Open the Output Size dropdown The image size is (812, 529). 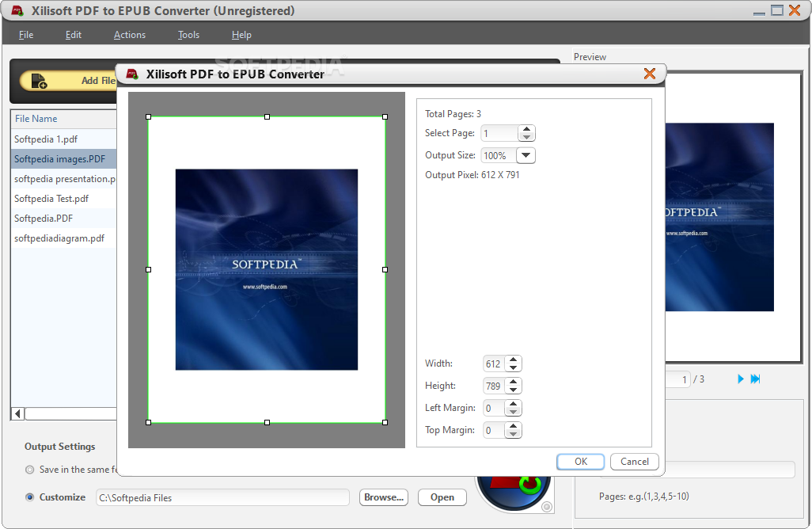(x=526, y=155)
